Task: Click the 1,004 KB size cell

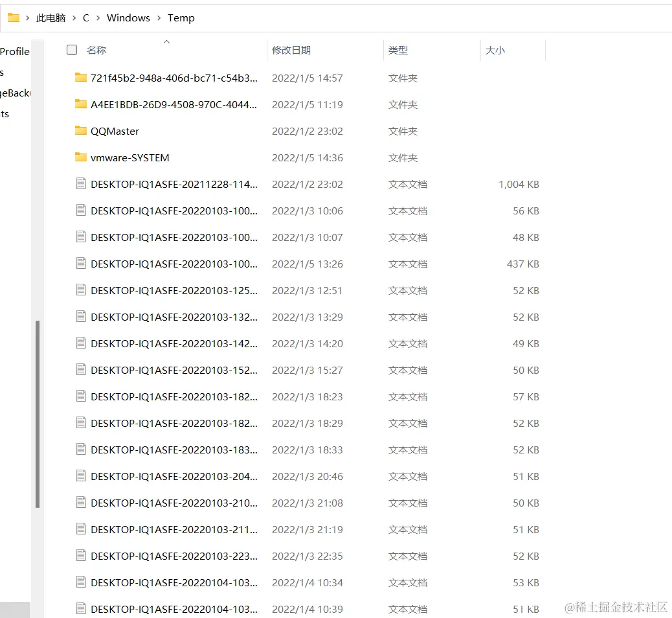Action: [519, 185]
